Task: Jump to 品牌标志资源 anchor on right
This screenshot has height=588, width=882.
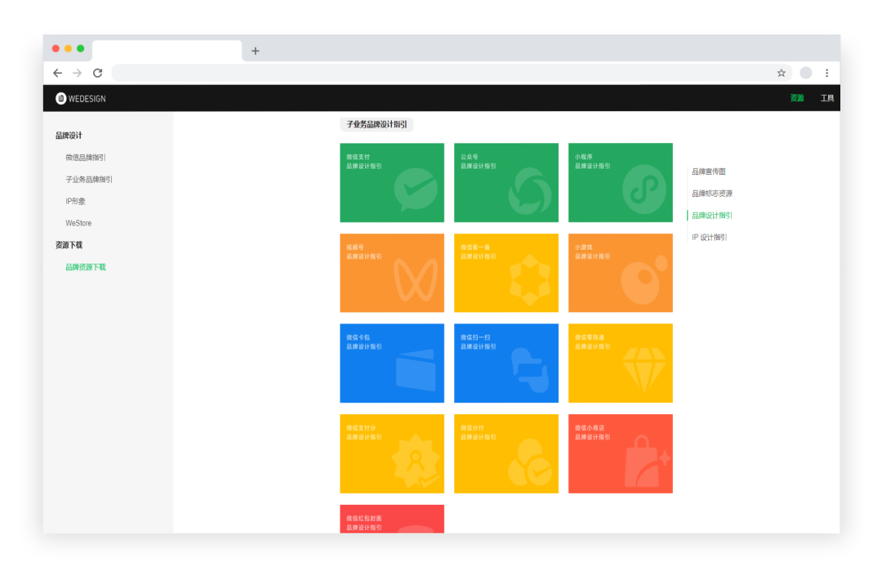Action: 712,194
